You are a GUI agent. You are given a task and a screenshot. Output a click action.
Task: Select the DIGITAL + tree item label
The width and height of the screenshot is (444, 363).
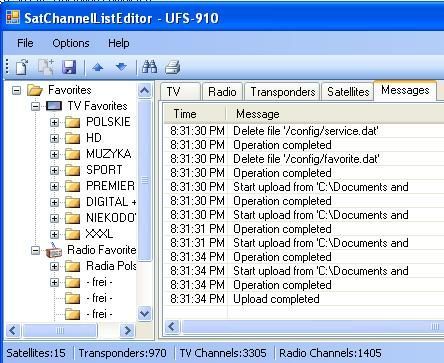click(111, 202)
